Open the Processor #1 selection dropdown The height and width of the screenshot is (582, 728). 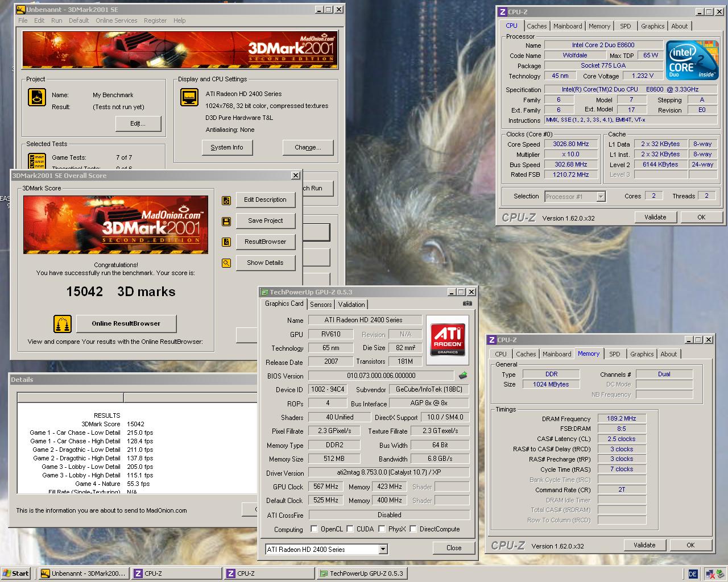tap(601, 197)
